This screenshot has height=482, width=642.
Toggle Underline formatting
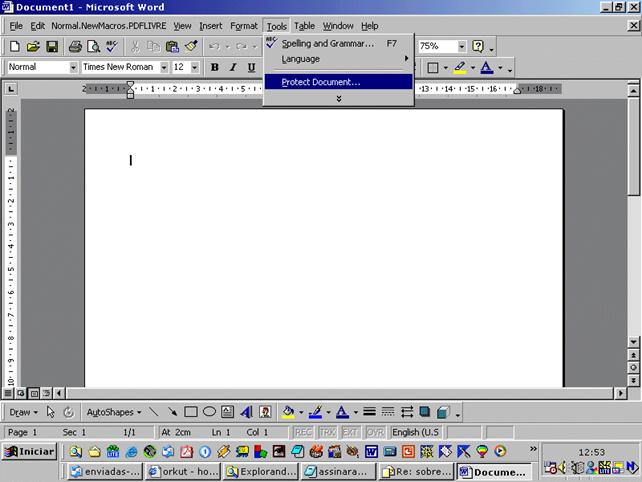tap(251, 67)
